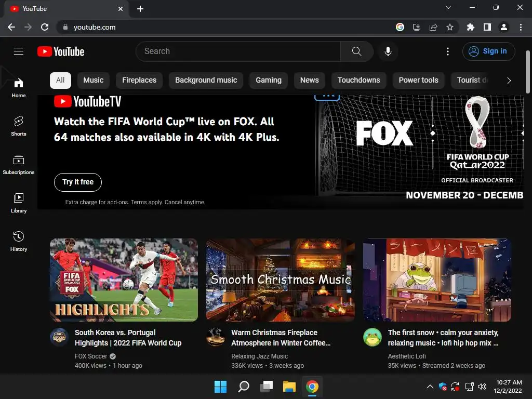Open Library in the sidebar
532x399 pixels.
pyautogui.click(x=19, y=203)
